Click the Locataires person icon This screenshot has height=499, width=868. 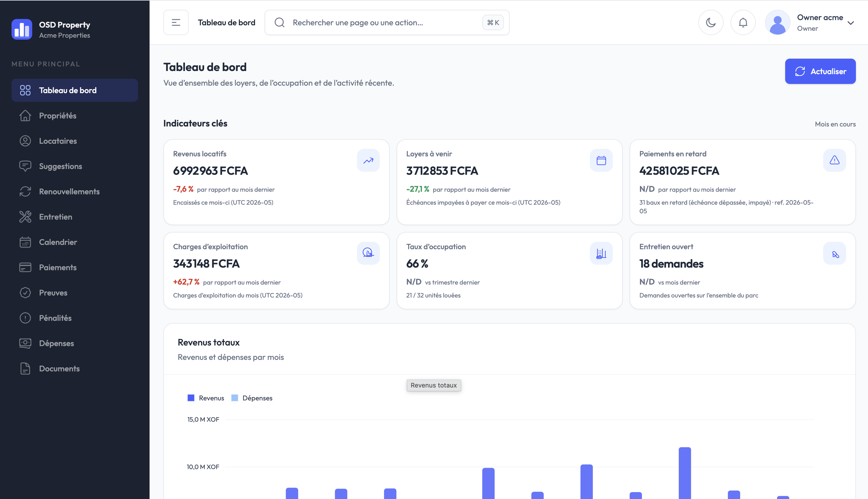click(x=25, y=141)
